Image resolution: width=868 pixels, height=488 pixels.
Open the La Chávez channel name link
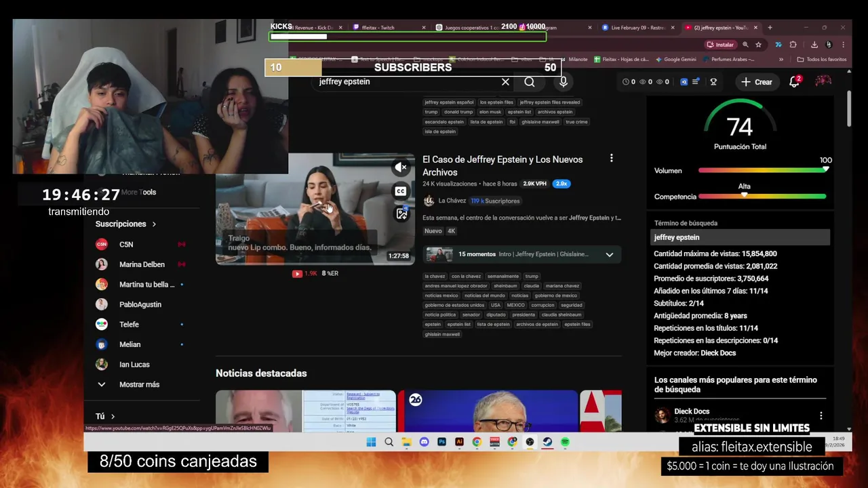[x=452, y=201]
